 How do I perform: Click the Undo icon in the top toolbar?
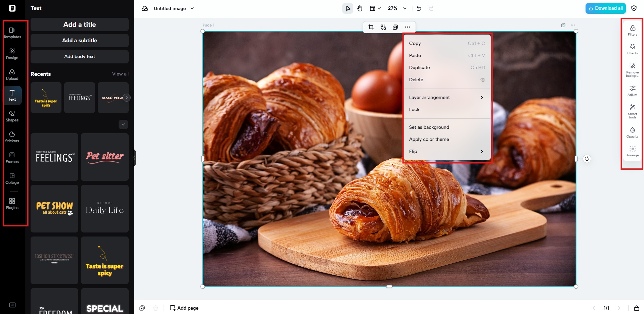(x=419, y=8)
